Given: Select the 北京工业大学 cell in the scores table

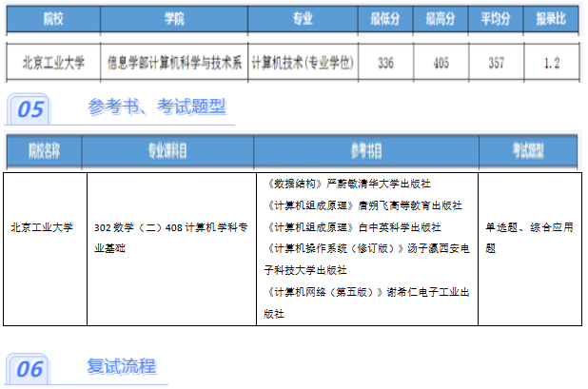Looking at the screenshot, I should 53,62.
